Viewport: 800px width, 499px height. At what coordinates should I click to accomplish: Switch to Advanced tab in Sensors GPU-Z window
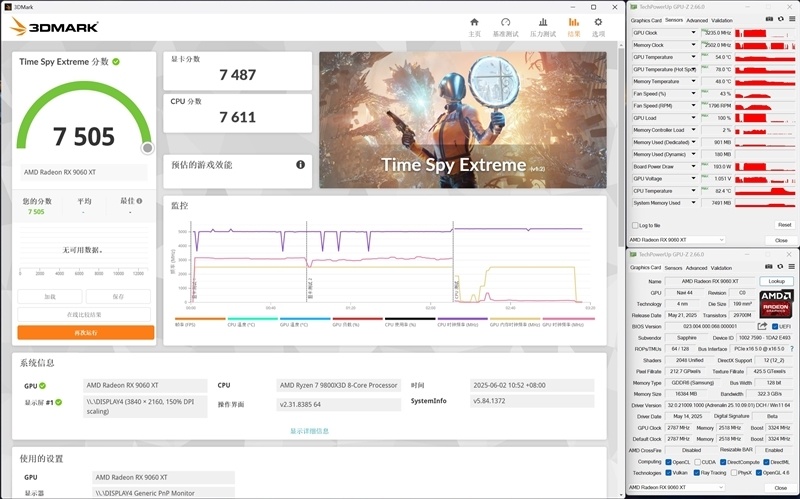(697, 20)
